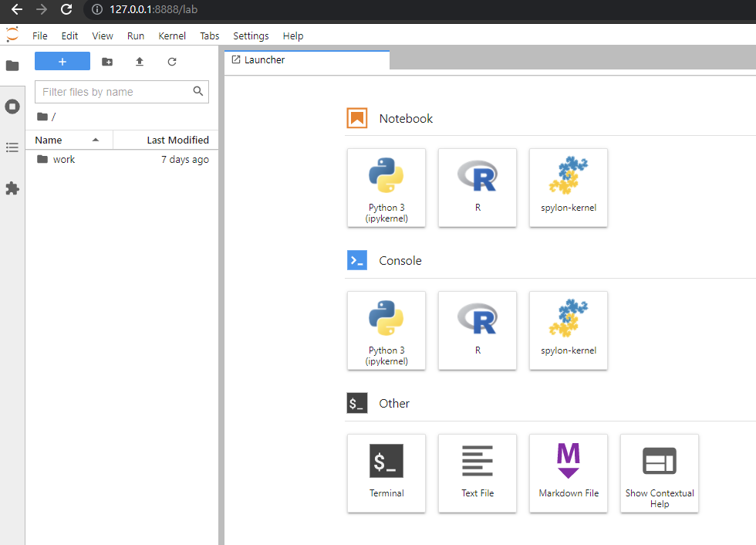Open the View menu
Screen dimensions: 756x545
pos(102,36)
